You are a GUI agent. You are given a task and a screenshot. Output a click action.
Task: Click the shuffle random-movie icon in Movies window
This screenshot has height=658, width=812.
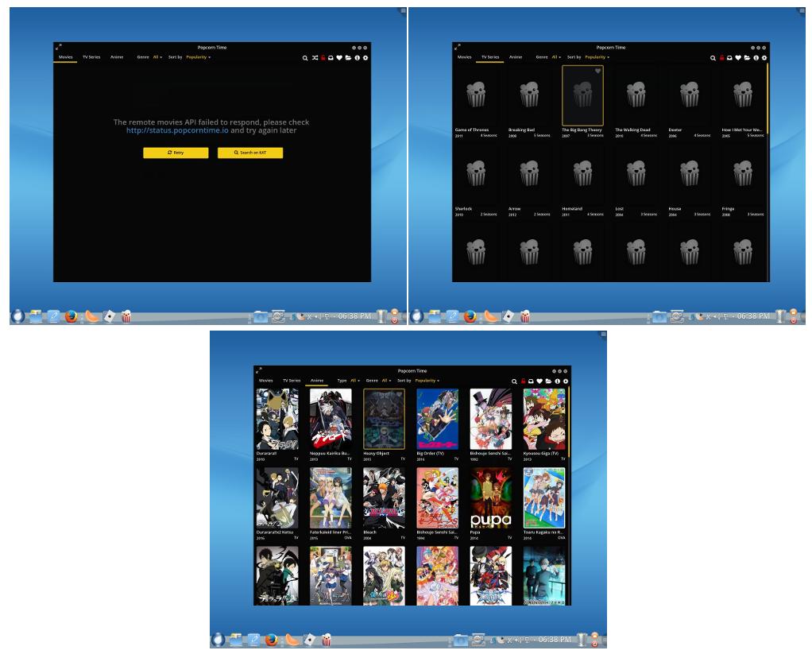point(315,58)
